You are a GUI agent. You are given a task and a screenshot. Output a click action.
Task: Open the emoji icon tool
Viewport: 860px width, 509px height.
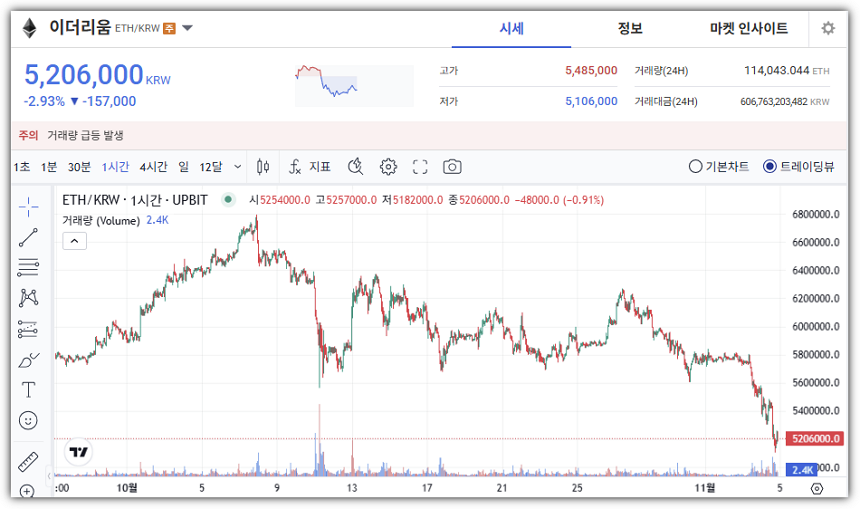coord(28,421)
